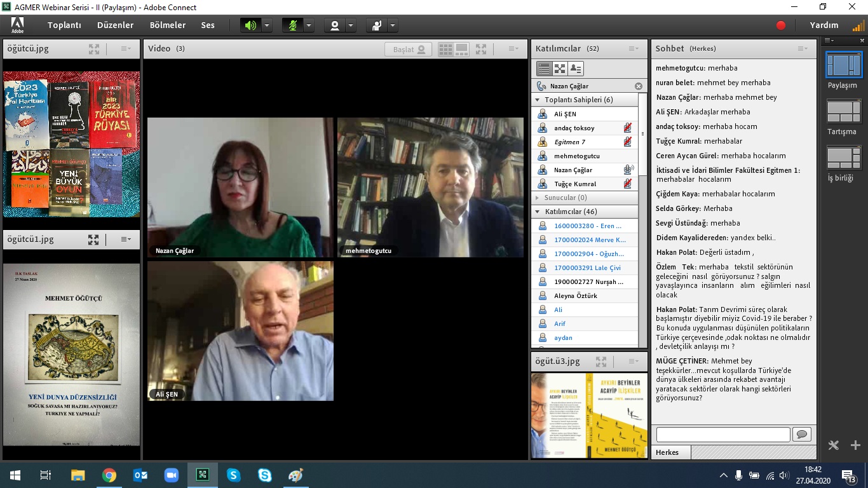
Task: Click in the chat message input field
Action: [x=722, y=434]
